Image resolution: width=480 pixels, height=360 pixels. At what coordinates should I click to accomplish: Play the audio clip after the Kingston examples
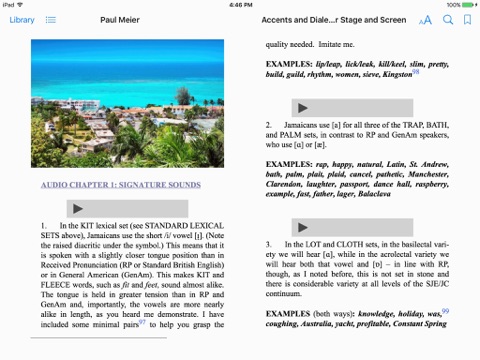click(x=303, y=108)
